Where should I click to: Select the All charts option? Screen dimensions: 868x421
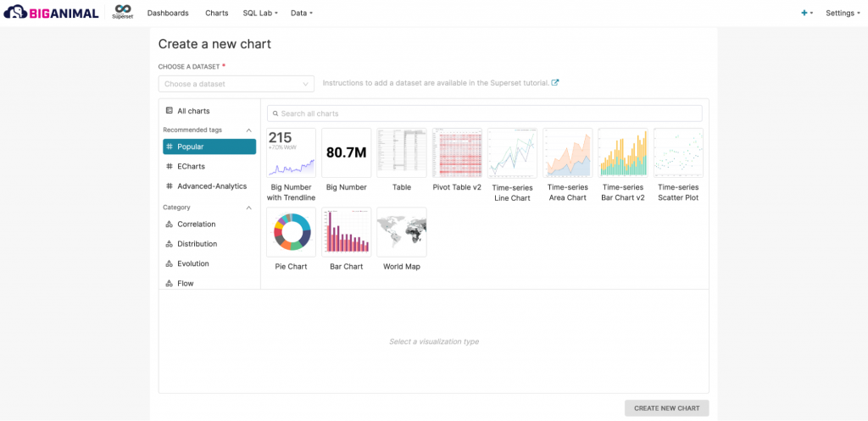pyautogui.click(x=192, y=111)
